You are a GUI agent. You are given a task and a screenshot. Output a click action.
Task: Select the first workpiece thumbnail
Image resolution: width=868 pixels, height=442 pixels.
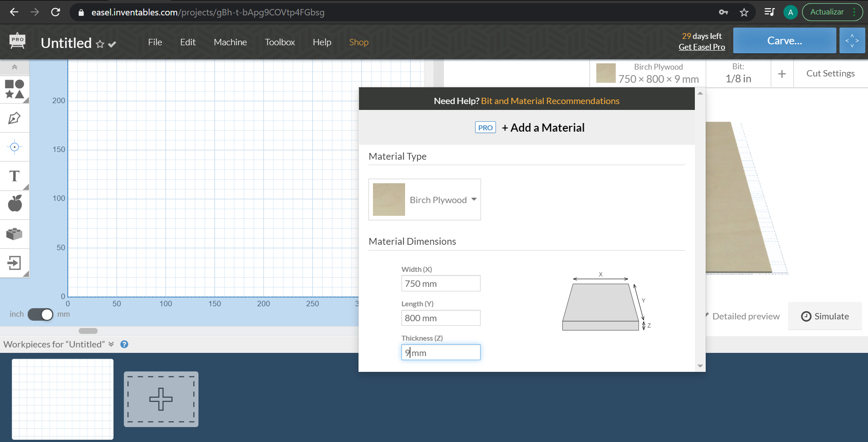(x=63, y=399)
